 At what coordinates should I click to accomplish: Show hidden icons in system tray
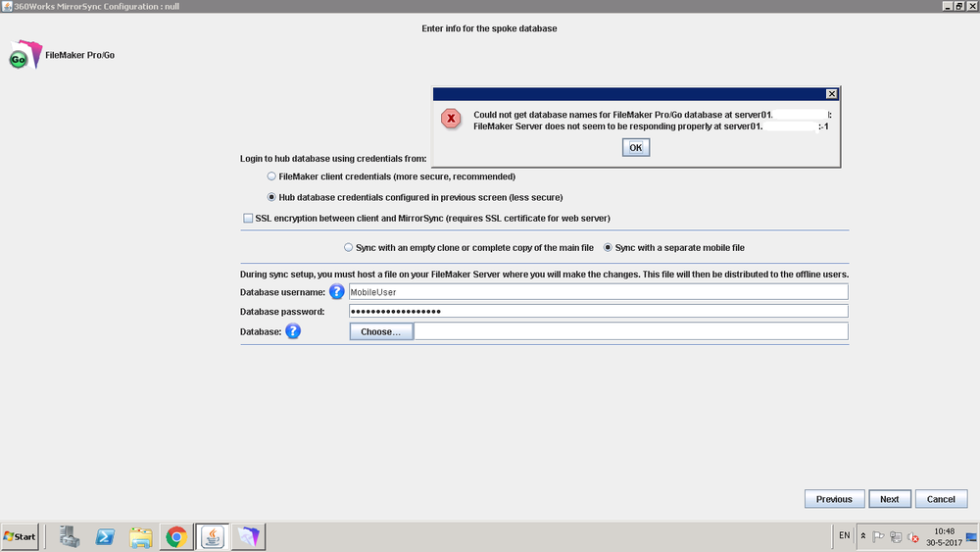(x=863, y=536)
